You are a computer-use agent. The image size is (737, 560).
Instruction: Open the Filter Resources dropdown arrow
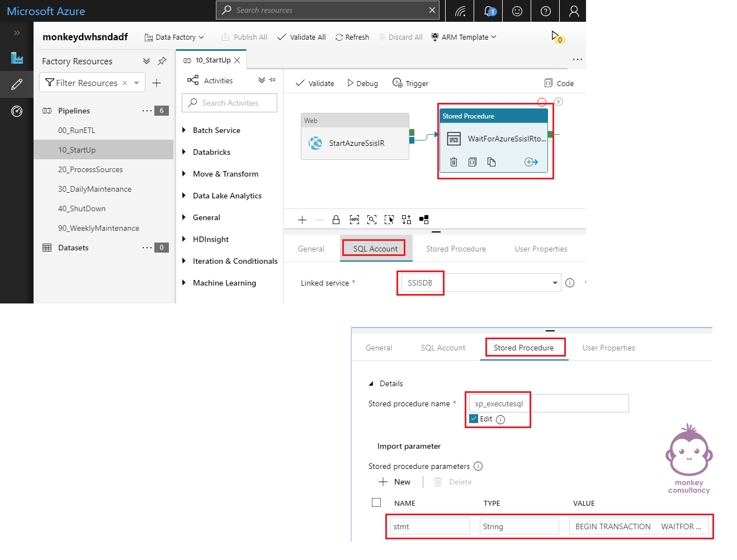tap(136, 83)
